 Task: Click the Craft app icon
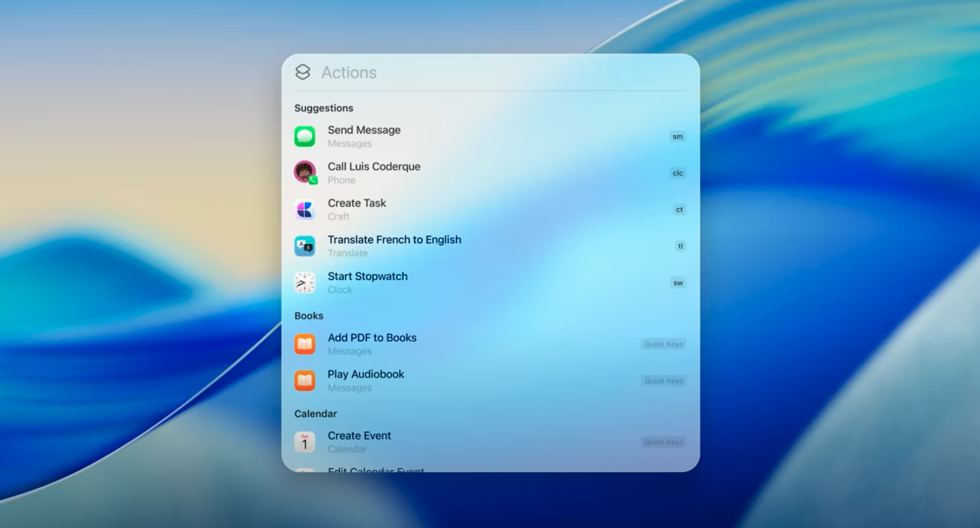[305, 209]
